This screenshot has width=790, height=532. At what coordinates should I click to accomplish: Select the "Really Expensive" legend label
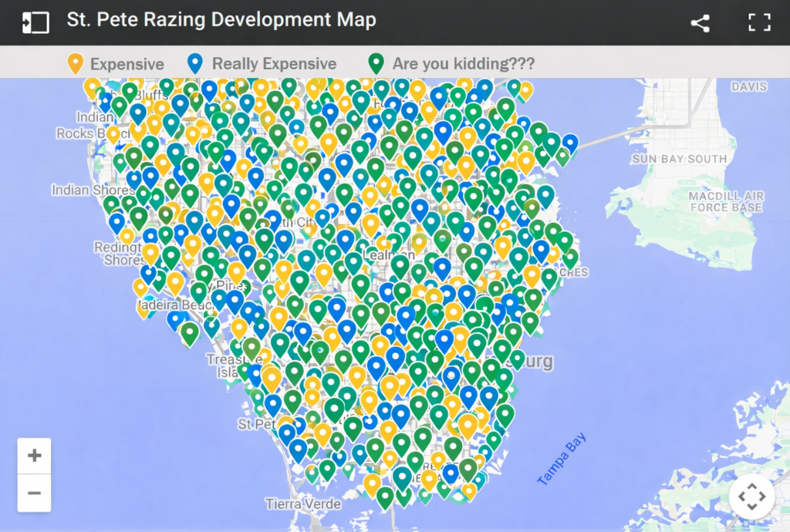click(x=274, y=64)
